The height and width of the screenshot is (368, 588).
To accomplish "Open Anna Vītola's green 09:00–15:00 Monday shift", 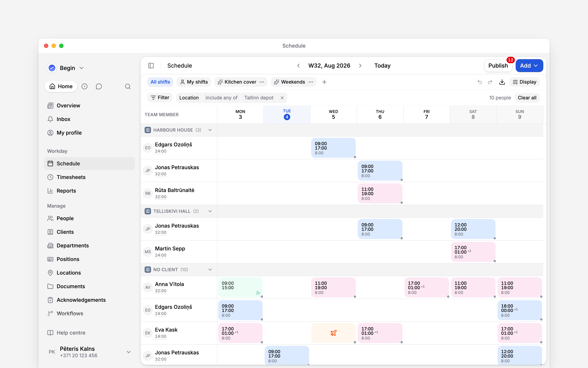I will (240, 287).
